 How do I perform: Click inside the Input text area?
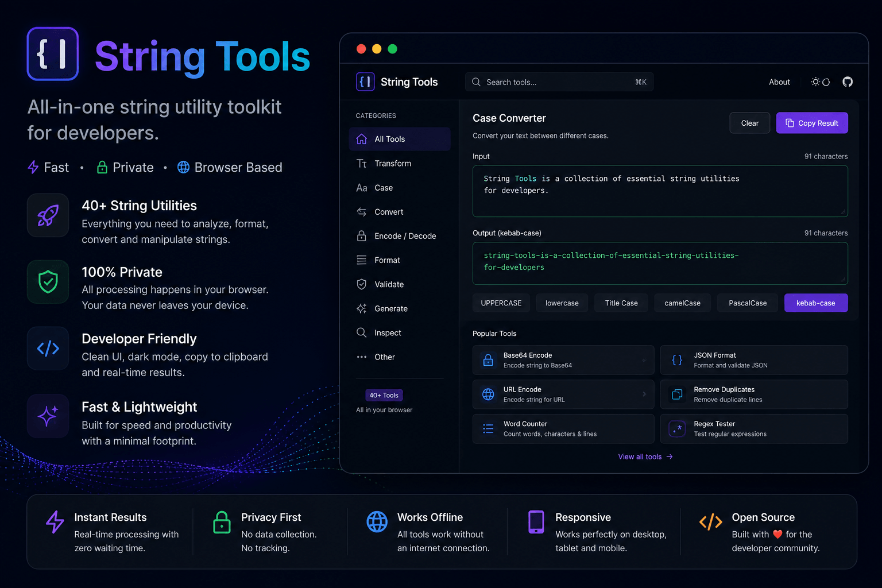(x=660, y=191)
